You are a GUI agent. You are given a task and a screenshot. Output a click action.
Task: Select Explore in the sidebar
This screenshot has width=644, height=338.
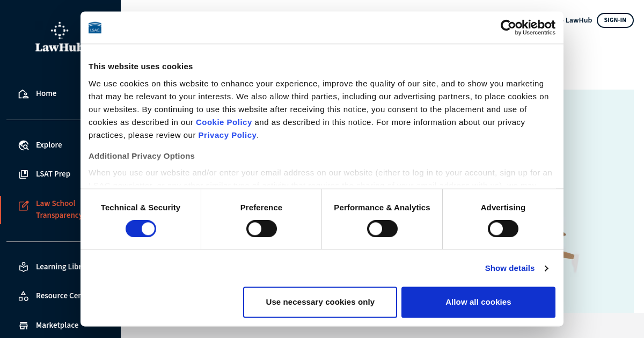49,145
